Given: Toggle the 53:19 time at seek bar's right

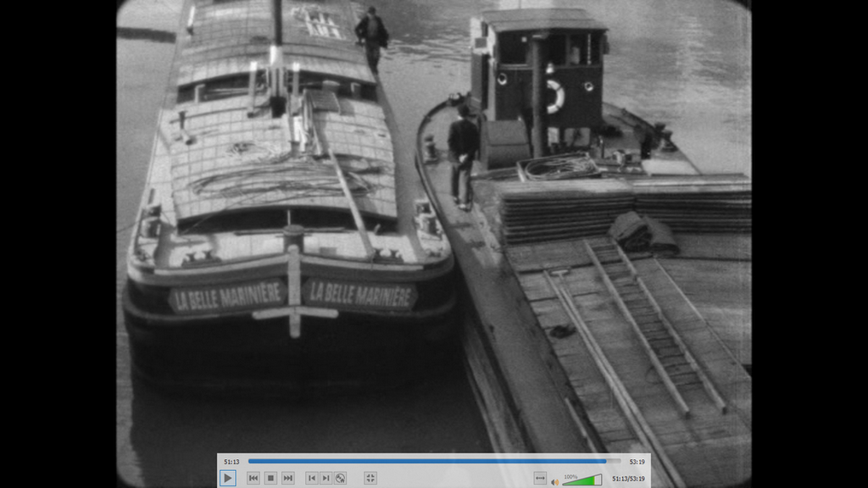Looking at the screenshot, I should 637,462.
